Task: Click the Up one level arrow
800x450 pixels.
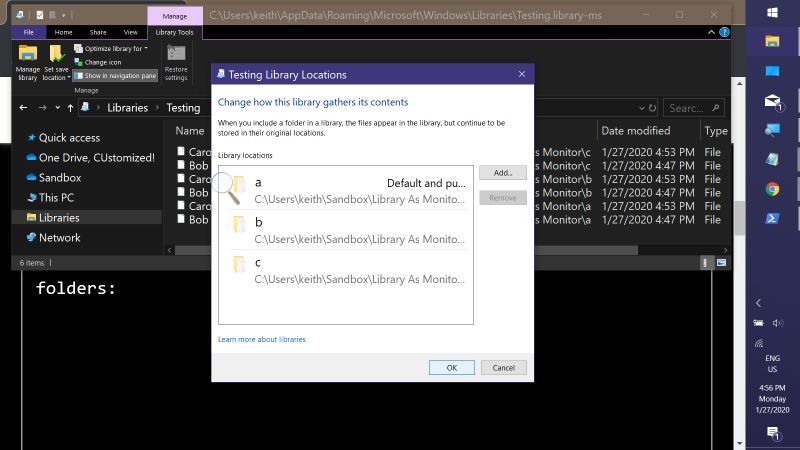Action: 70,108
